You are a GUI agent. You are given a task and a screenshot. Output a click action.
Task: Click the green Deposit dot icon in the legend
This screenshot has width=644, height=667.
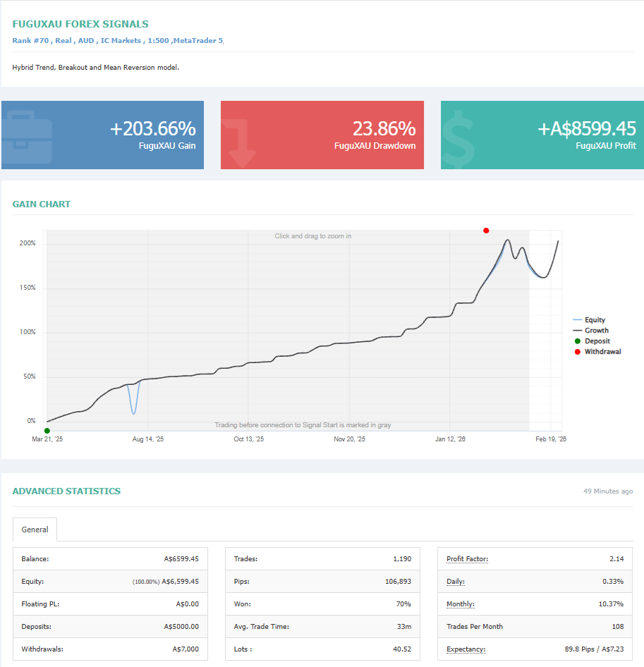(577, 341)
